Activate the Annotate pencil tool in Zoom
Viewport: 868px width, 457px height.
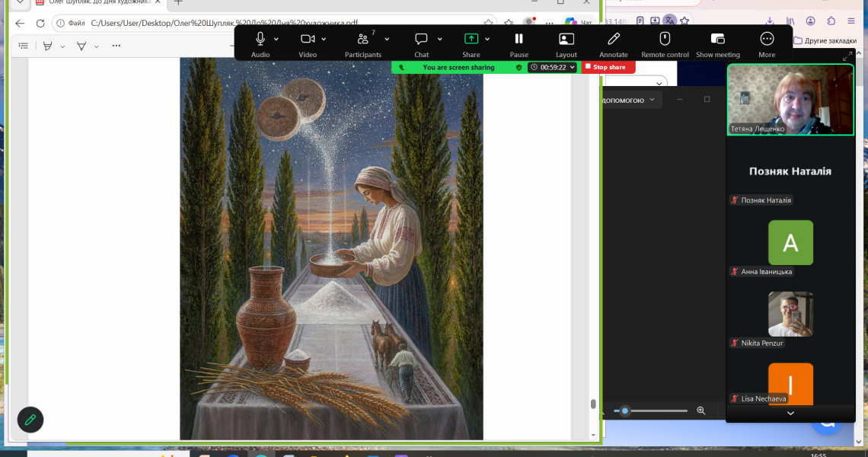tap(614, 44)
